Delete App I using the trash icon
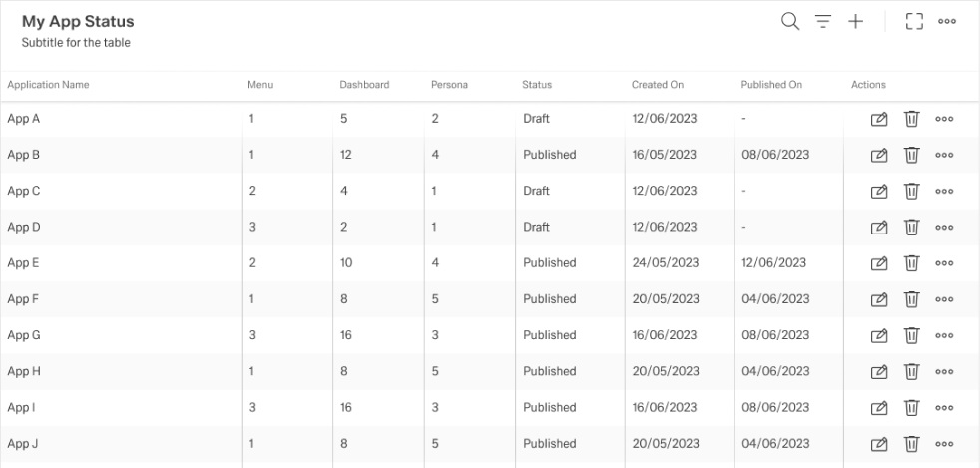This screenshot has height=468, width=980. click(x=911, y=407)
